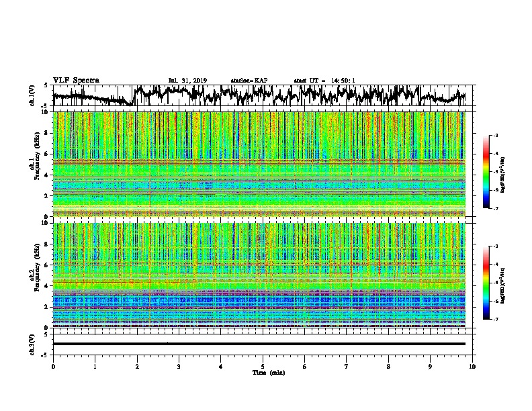Click the ch.1 spectrogram color scale bar
Screen dimensions: 532x411
pos(486,172)
